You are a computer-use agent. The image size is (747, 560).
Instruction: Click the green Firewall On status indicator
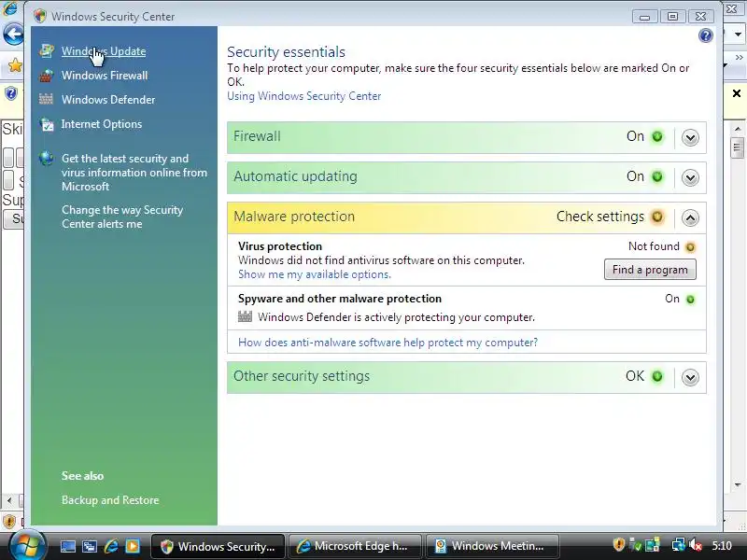pyautogui.click(x=657, y=136)
